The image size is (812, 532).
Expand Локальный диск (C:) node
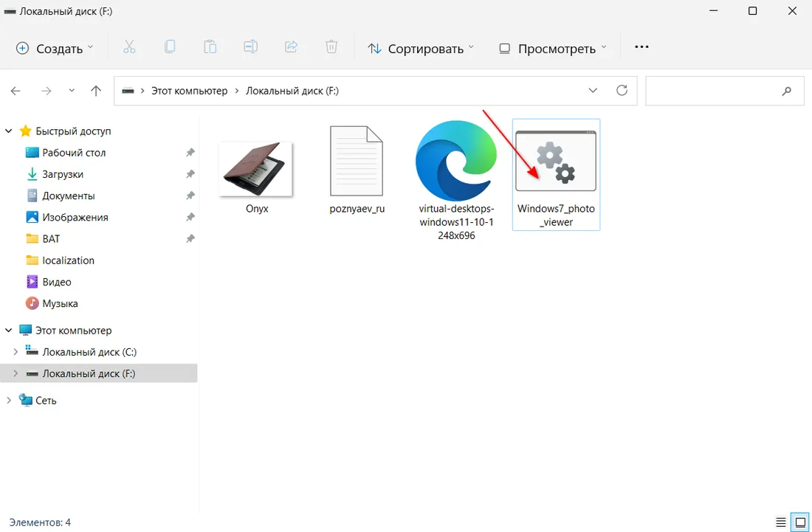(x=16, y=352)
